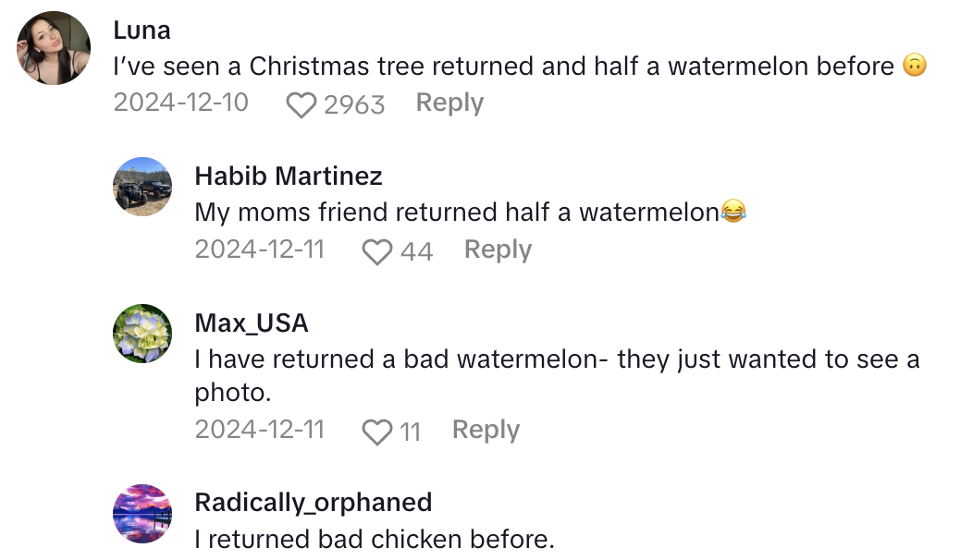Tap the heart on Habib Martinez's reply
Viewport: 960px width, 560px height.
376,251
